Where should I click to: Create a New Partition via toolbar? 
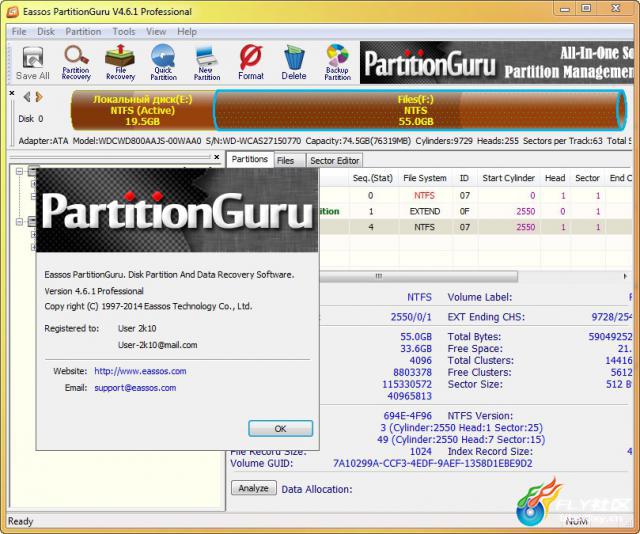[x=207, y=62]
